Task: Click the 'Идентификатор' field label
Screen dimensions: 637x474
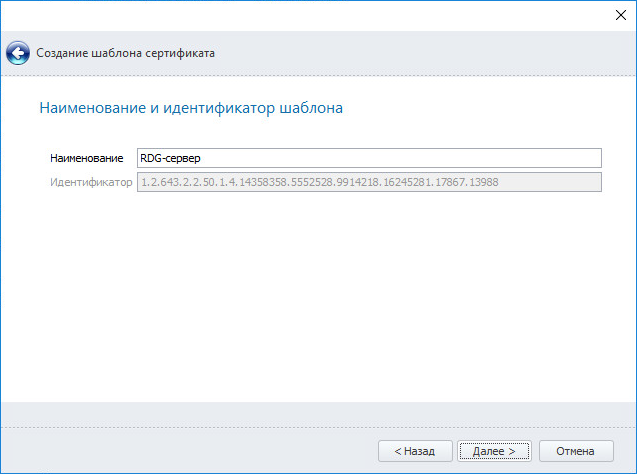Action: (x=91, y=182)
